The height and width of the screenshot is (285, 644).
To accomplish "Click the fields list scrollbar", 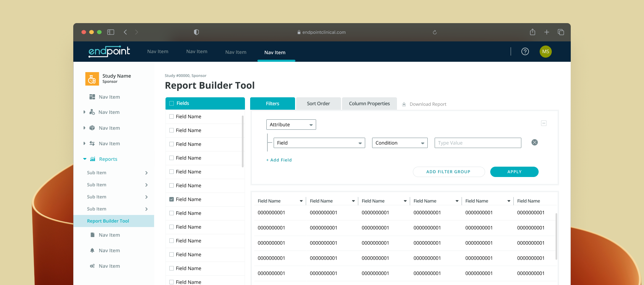I will click(x=243, y=141).
